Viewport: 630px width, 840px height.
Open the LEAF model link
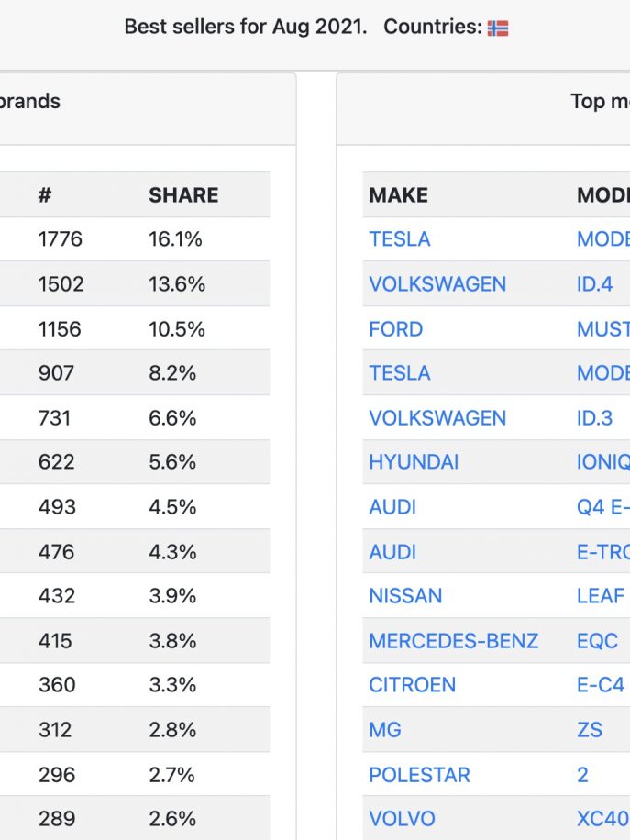tap(601, 596)
